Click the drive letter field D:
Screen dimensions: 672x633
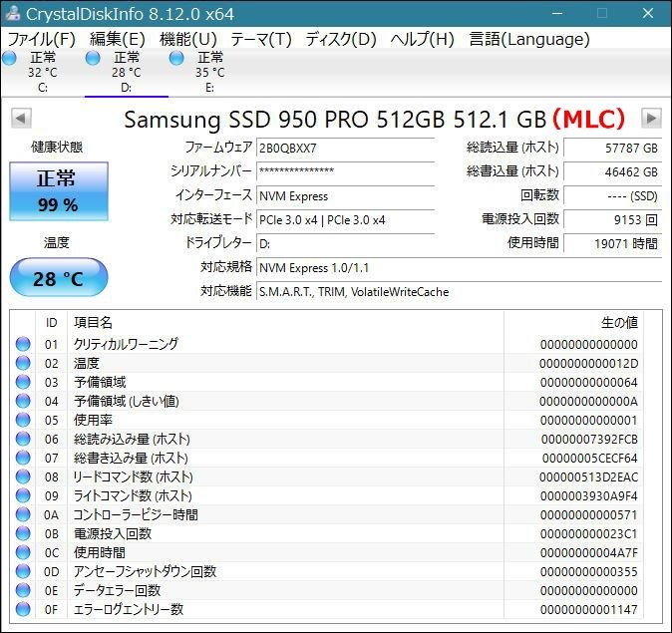(x=345, y=244)
